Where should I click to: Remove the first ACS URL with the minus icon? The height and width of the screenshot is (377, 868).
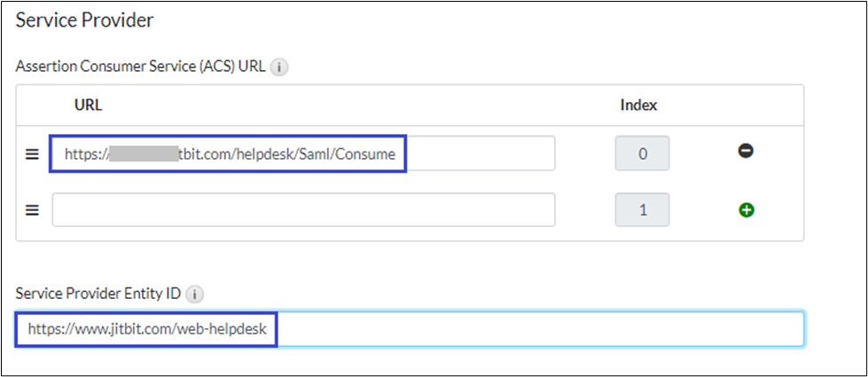coord(746,153)
